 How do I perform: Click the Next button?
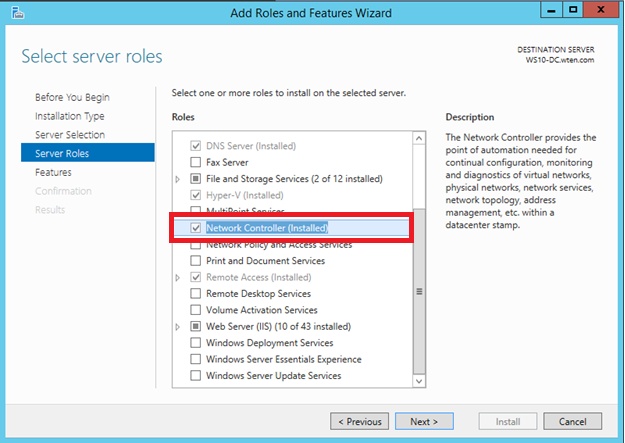[x=424, y=421]
